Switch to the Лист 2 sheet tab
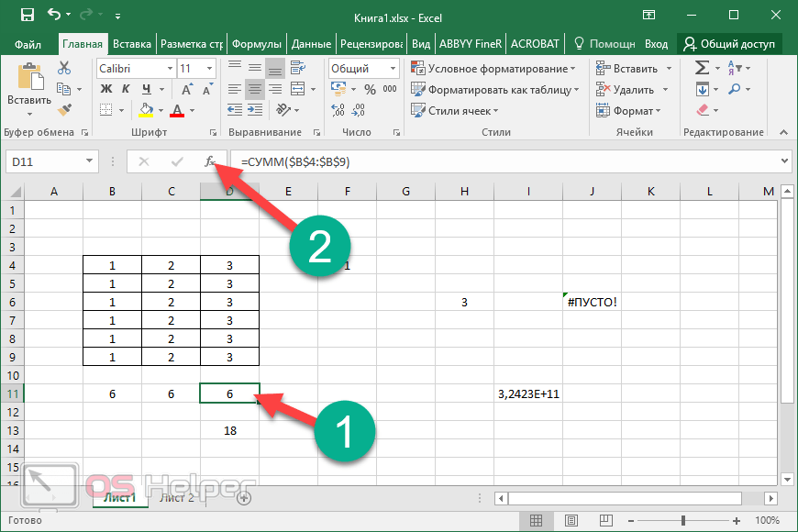Screen dimensions: 798x532 click(x=177, y=498)
